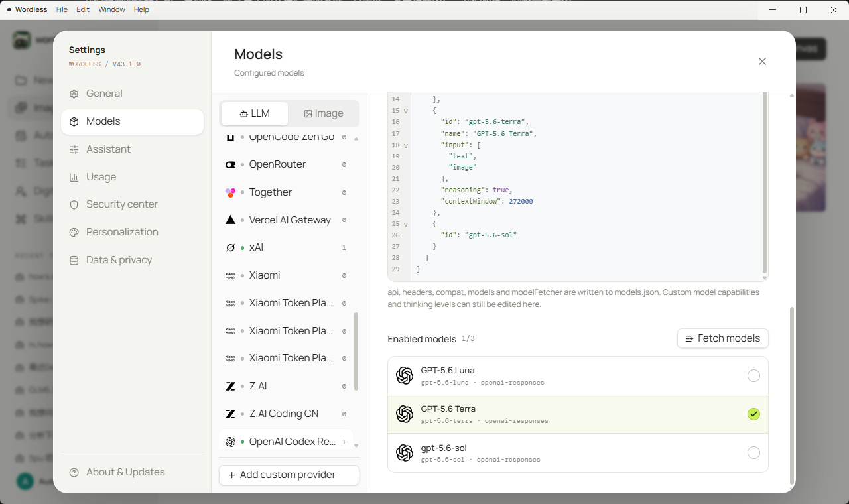
Task: Collapse the JSON block at line 15
Action: [406, 111]
